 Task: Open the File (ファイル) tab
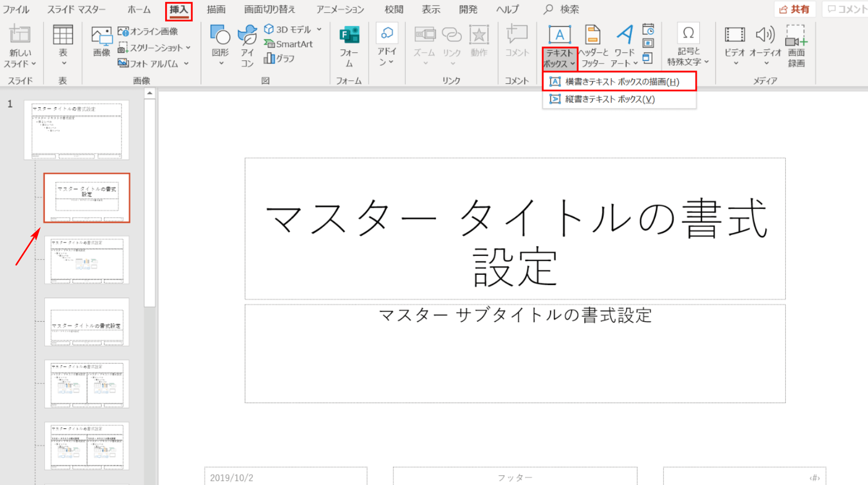pyautogui.click(x=16, y=9)
